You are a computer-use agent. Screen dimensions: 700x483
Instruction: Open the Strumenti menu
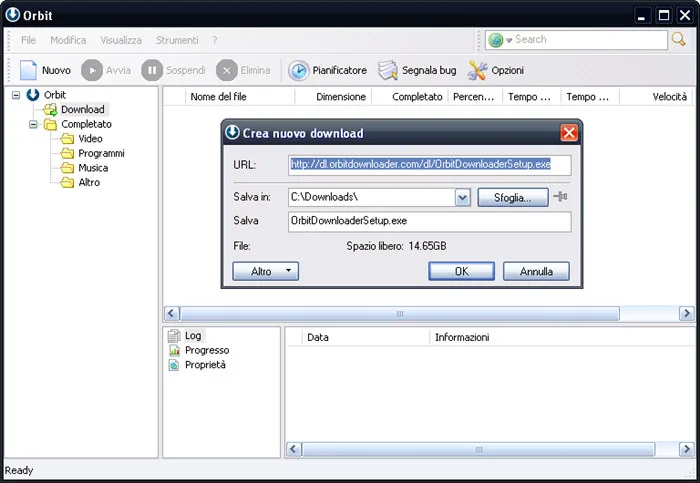click(x=177, y=40)
